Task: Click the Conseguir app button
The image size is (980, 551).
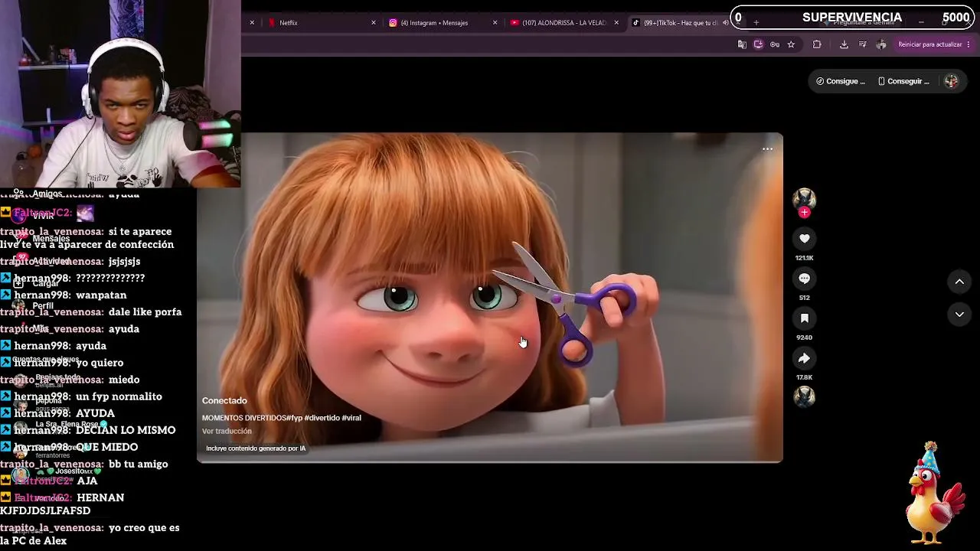Action: pyautogui.click(x=903, y=81)
